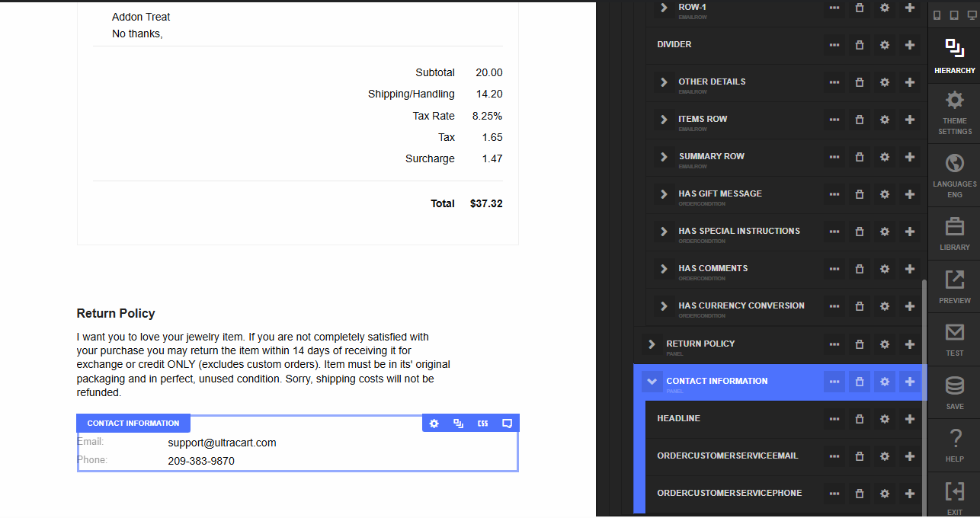Open Preview from the sidebar

coord(954,286)
